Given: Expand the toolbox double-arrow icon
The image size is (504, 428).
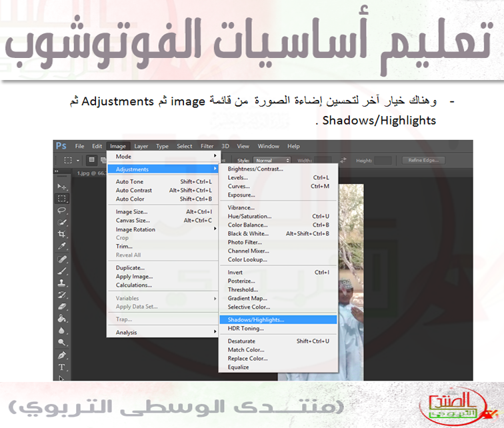Looking at the screenshot, I should 57,171.
